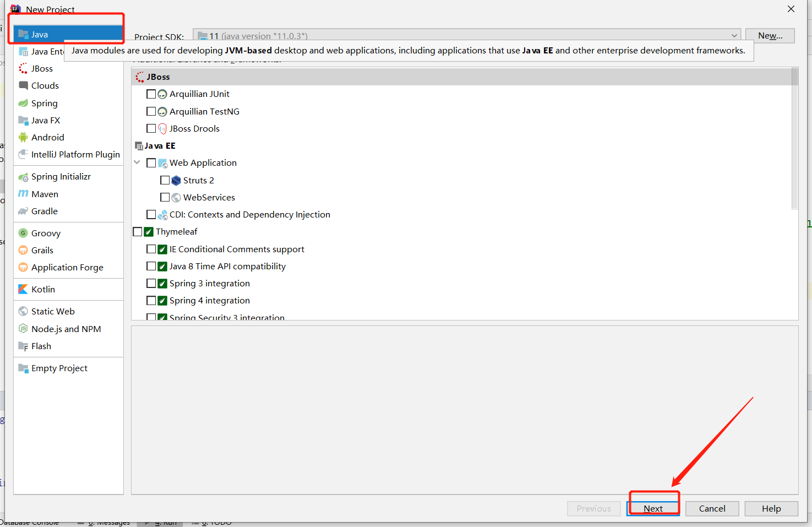This screenshot has width=812, height=527.
Task: Click the Static Web globe icon
Action: 23,311
